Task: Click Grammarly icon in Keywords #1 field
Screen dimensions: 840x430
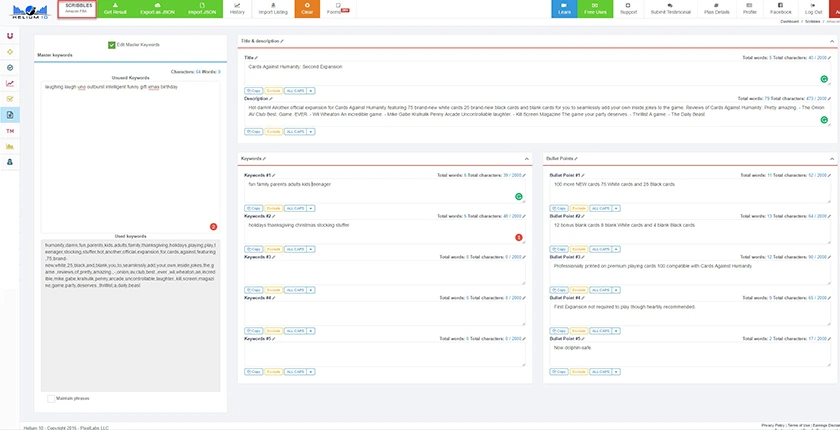Action: [x=519, y=197]
